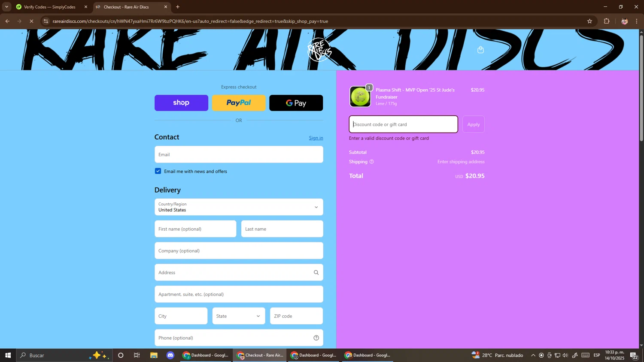Open the notifications center icon
Image resolution: width=644 pixels, height=362 pixels.
634,355
